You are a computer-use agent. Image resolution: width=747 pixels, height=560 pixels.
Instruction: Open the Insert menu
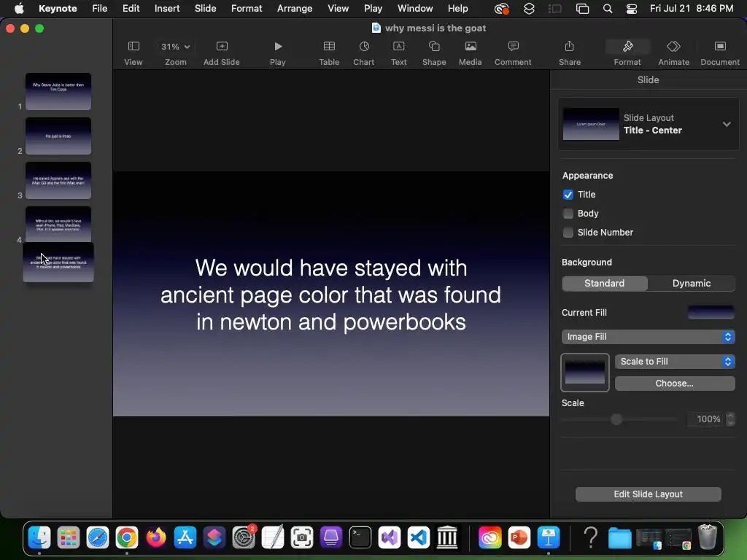tap(167, 9)
